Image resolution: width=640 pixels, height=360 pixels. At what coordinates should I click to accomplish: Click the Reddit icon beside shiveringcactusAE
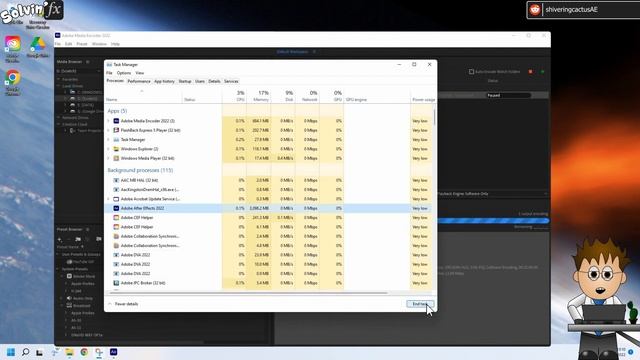(x=535, y=9)
